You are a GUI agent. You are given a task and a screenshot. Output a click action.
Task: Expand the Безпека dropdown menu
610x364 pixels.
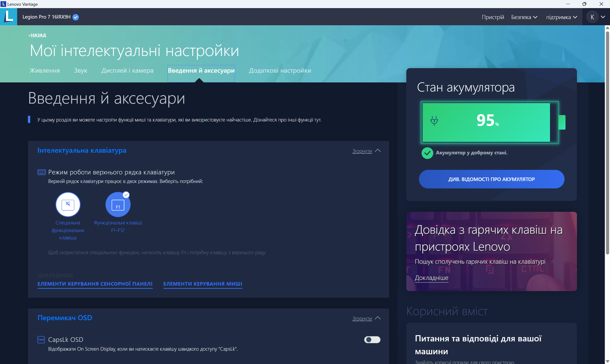coord(524,17)
